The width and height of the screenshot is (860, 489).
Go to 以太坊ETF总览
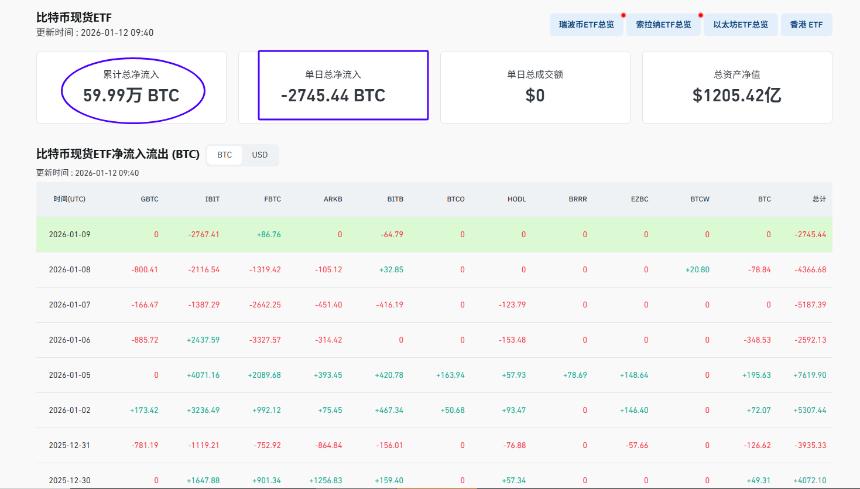point(740,25)
